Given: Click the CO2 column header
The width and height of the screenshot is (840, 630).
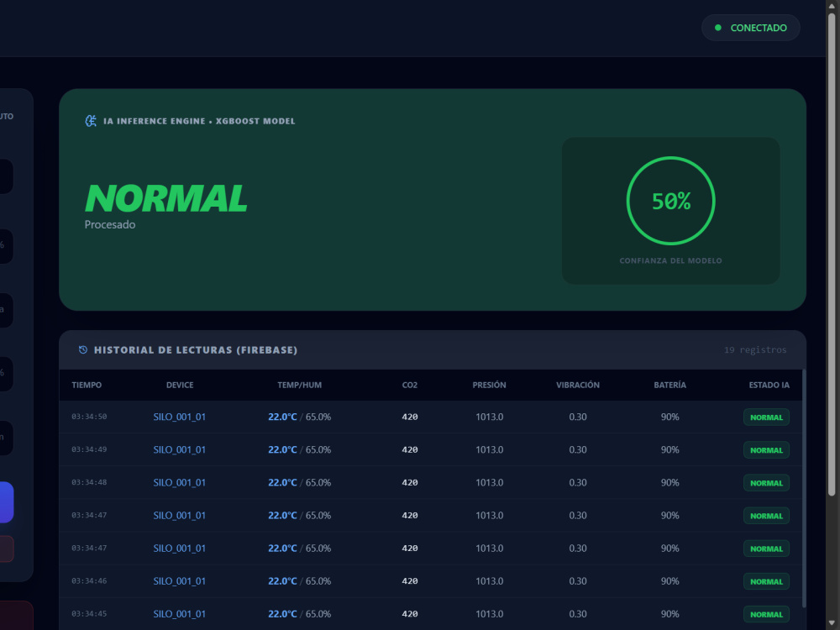Looking at the screenshot, I should [x=410, y=386].
